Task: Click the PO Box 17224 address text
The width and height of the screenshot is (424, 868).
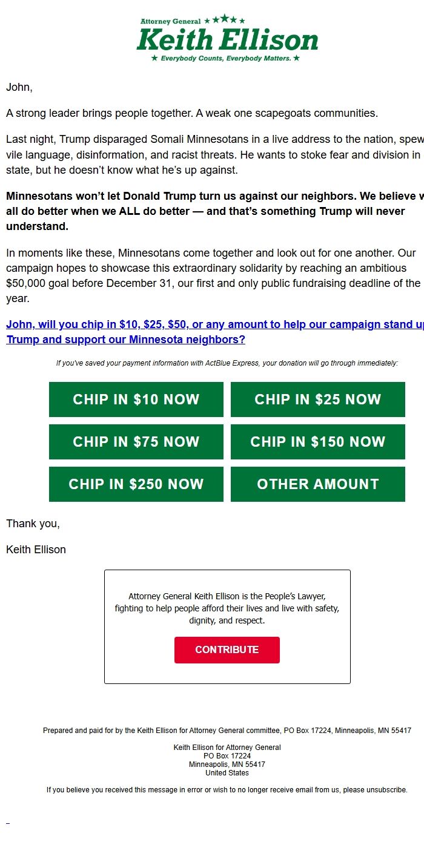Action: pyautogui.click(x=227, y=755)
